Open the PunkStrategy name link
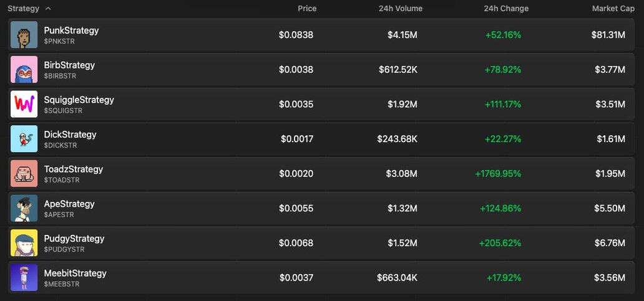Screen dimensions: 644x301 point(72,31)
